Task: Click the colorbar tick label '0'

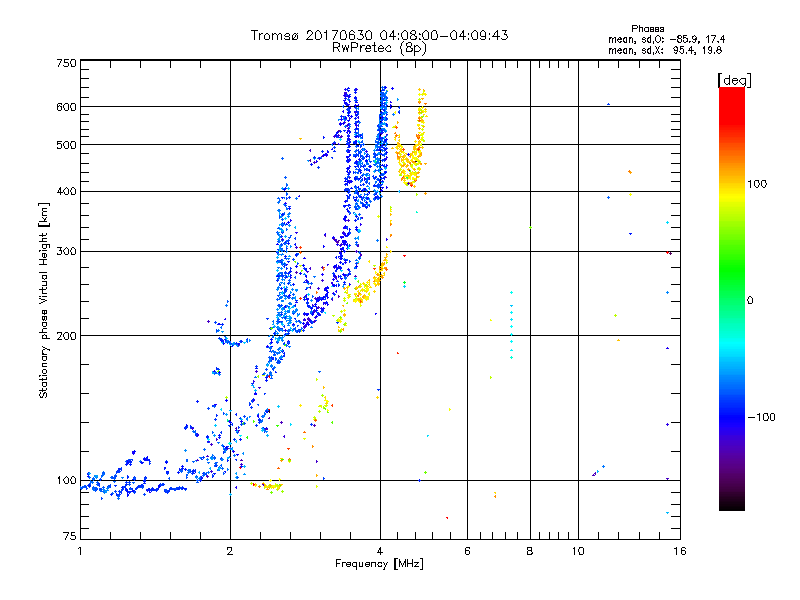Action: point(750,301)
